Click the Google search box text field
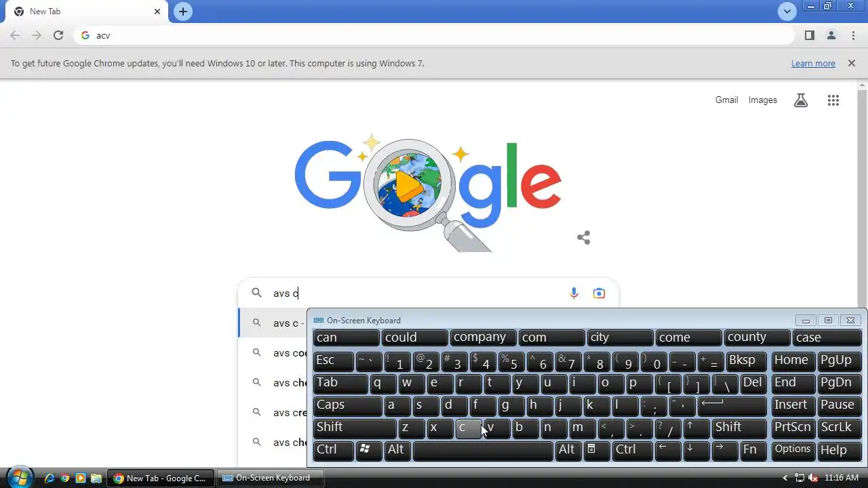Image resolution: width=868 pixels, height=488 pixels. point(417,293)
